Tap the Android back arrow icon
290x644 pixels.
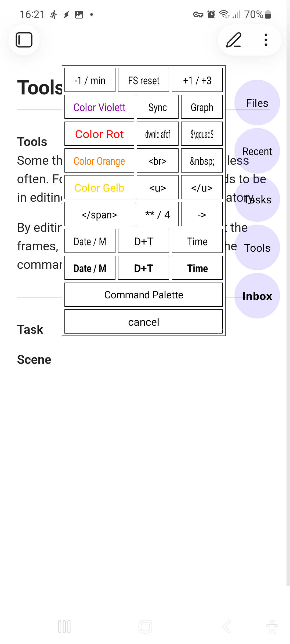226,627
